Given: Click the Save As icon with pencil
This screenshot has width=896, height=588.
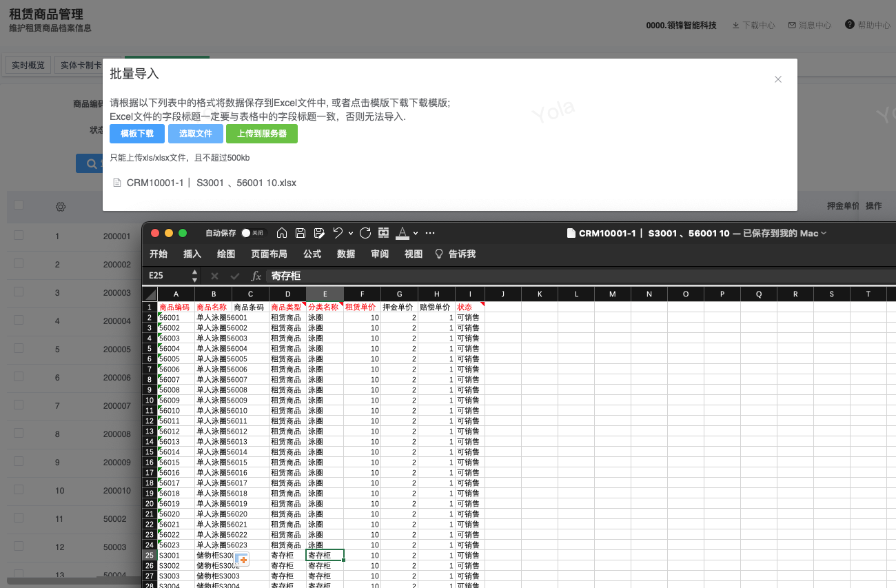Looking at the screenshot, I should coord(319,233).
